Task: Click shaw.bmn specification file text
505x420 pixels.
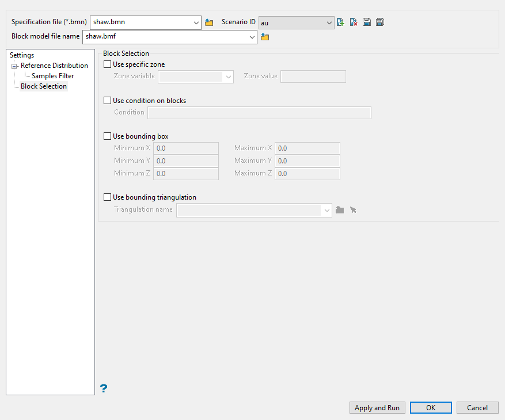Action: [109, 22]
